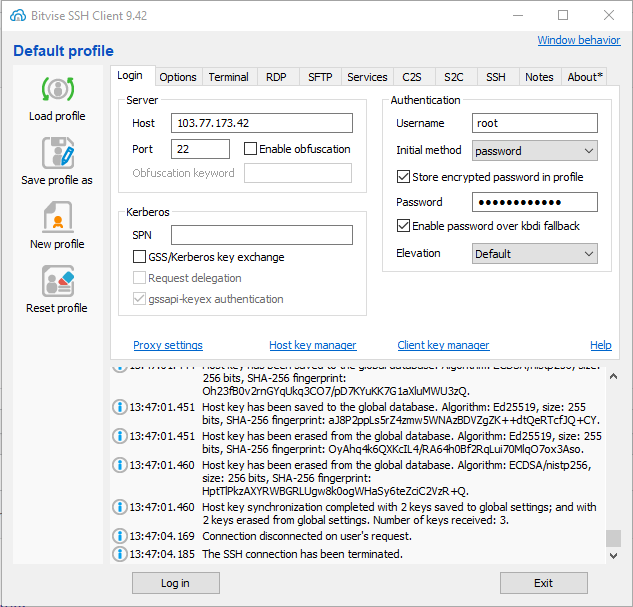
Task: Click the Password input field
Action: click(x=534, y=202)
